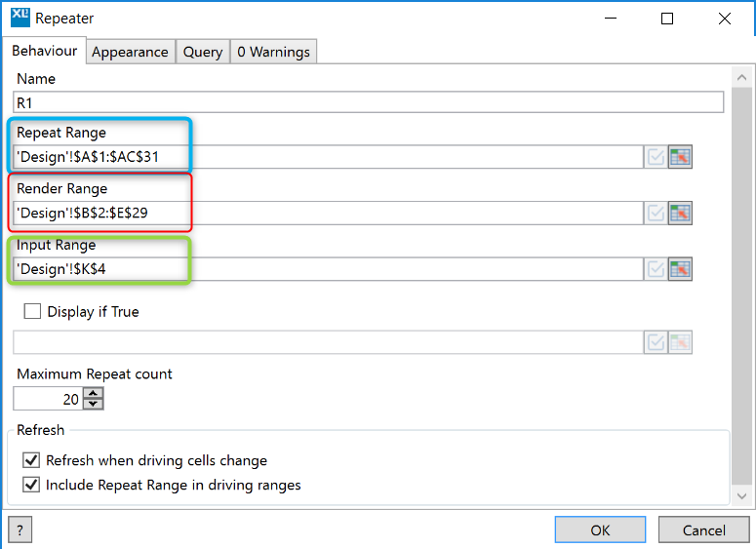Image resolution: width=756 pixels, height=549 pixels.
Task: Click validate icon beside Repeat Range field
Action: pyautogui.click(x=656, y=157)
